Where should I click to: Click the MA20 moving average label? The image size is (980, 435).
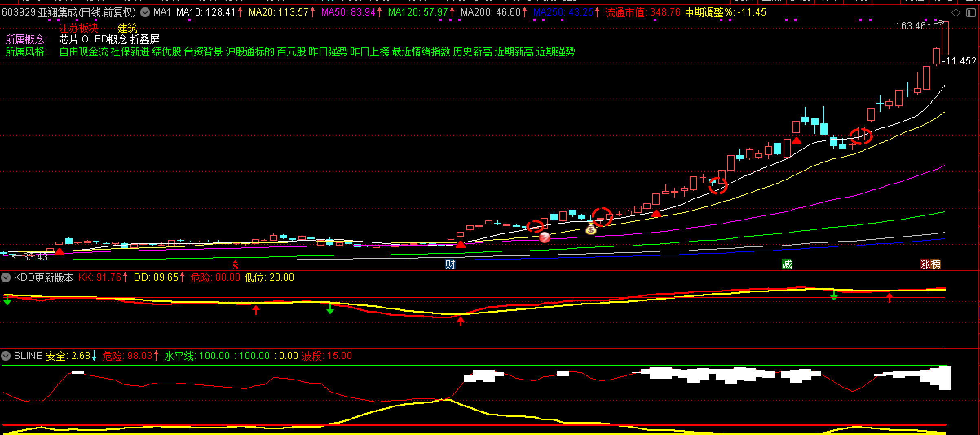pos(278,12)
